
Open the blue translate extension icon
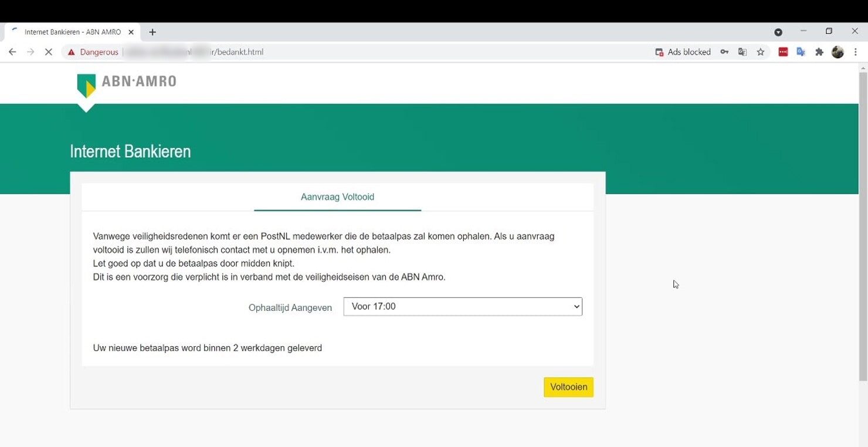tap(801, 52)
